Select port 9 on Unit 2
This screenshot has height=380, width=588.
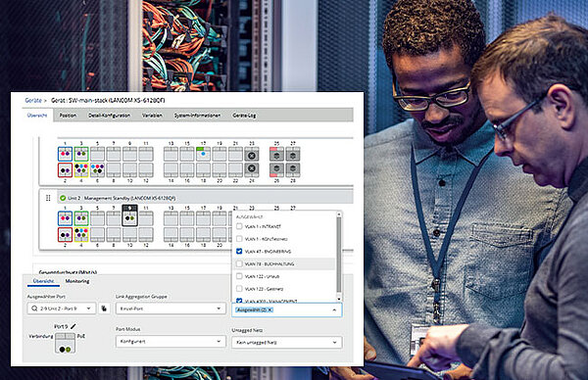129,215
